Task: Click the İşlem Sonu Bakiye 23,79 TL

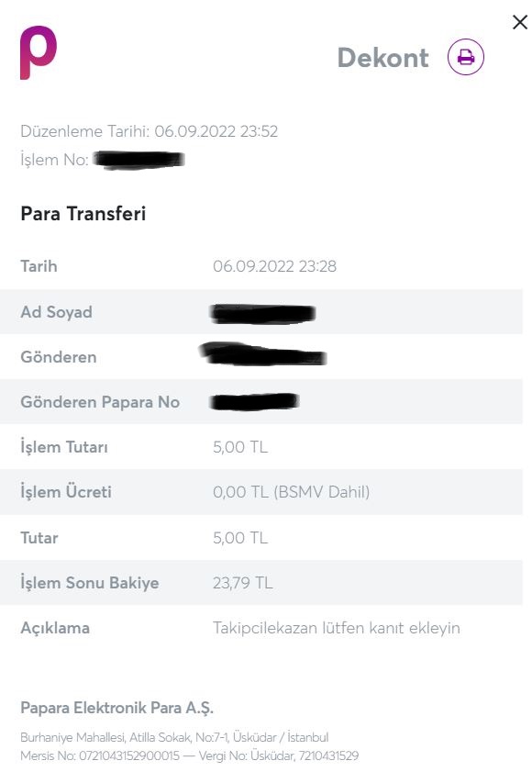Action: (243, 583)
